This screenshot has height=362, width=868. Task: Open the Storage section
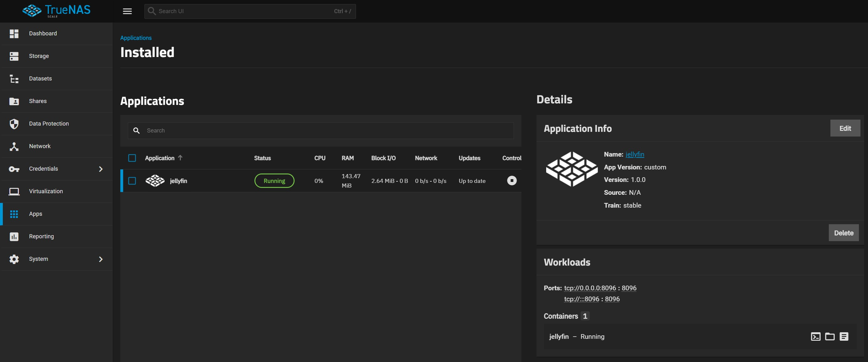[x=39, y=56]
